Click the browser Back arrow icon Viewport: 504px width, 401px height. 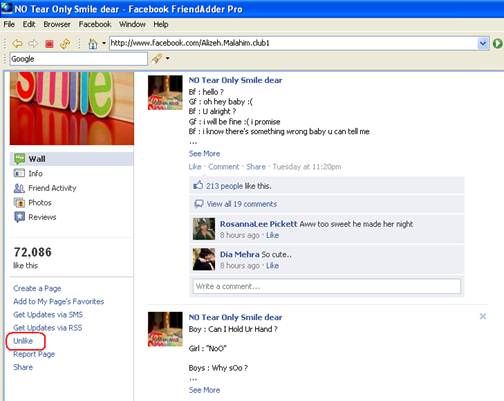point(17,44)
